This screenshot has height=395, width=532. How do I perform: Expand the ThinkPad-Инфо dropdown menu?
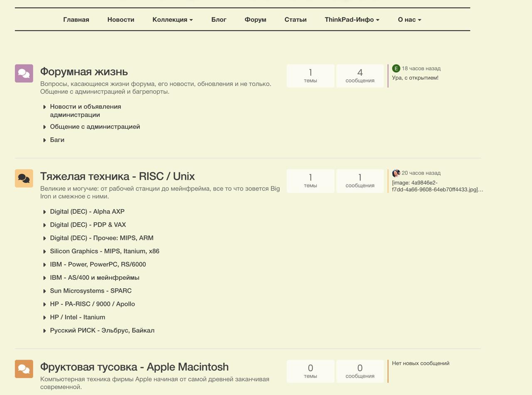click(352, 20)
